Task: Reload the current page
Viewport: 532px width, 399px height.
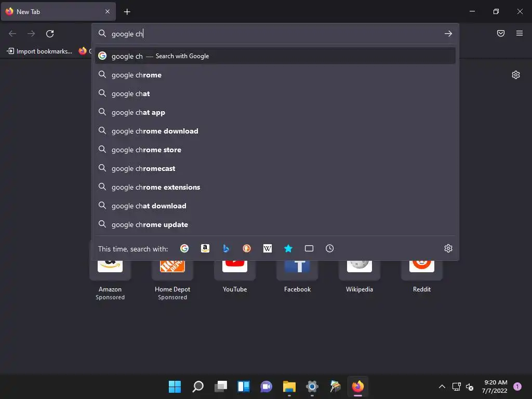Action: (x=50, y=34)
